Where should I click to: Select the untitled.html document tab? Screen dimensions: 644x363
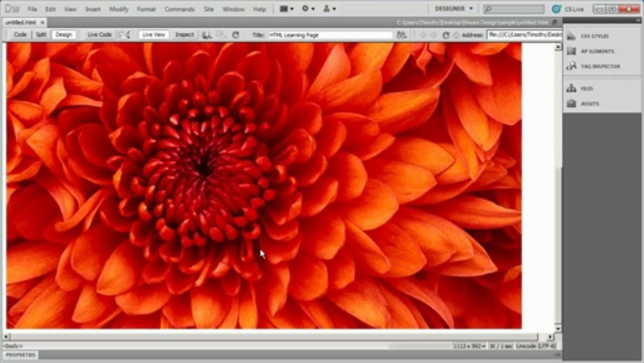22,22
